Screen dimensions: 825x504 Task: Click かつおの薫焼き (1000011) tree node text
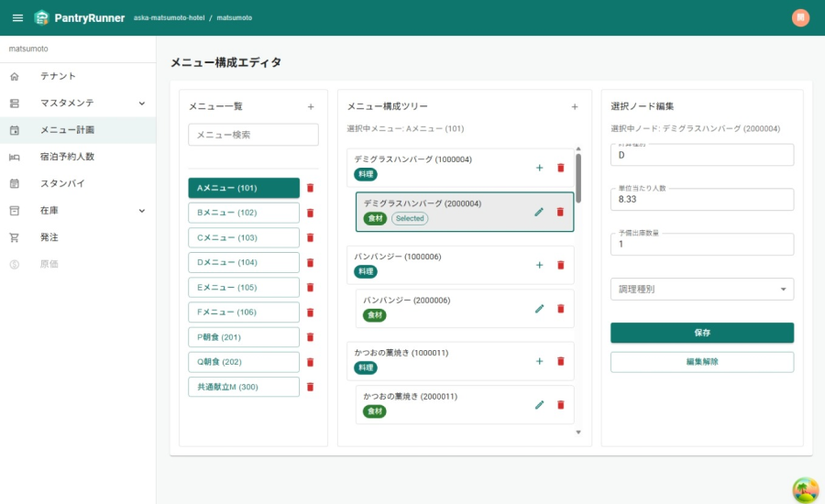[x=401, y=353]
